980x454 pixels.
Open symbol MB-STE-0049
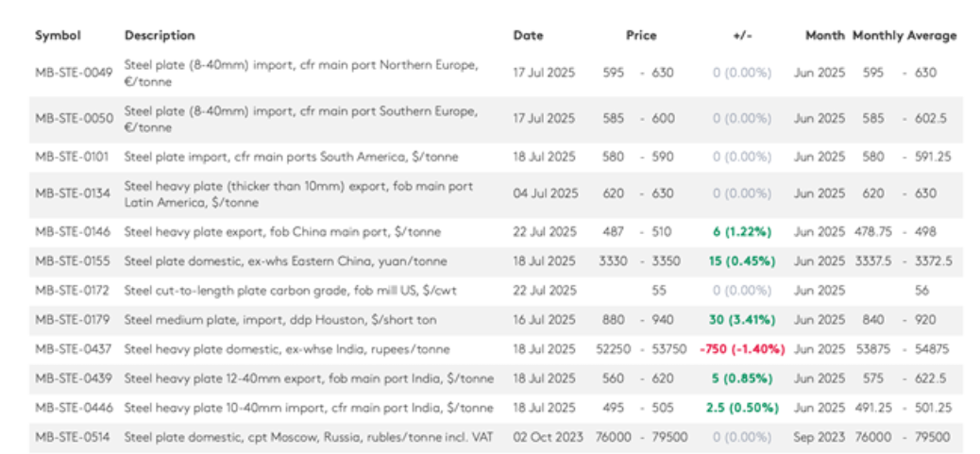tap(74, 73)
